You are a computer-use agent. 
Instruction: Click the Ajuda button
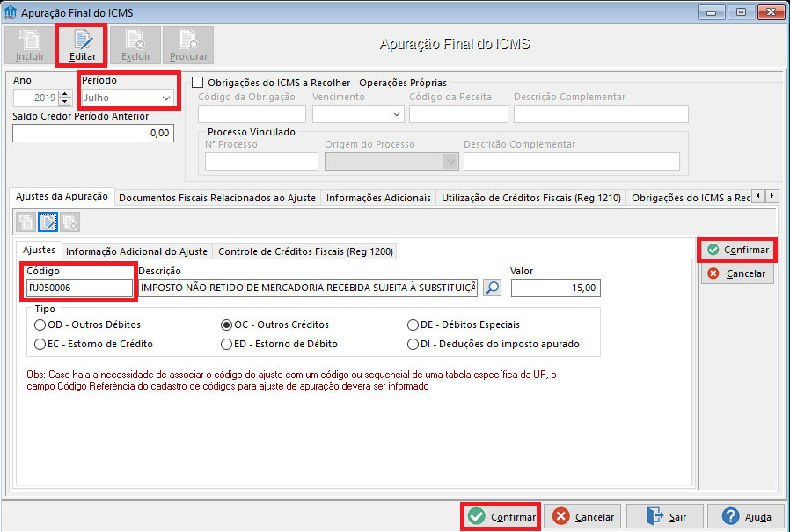pyautogui.click(x=746, y=517)
